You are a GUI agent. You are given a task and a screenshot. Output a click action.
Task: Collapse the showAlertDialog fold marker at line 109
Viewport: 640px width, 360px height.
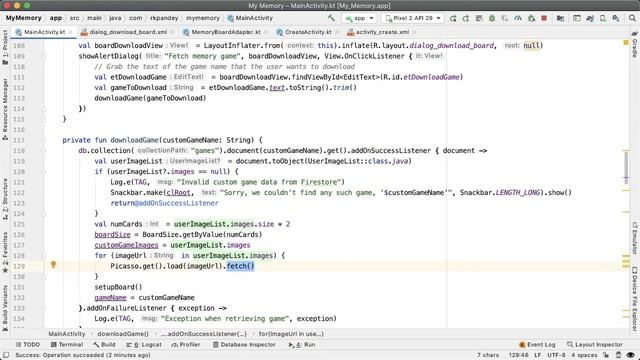pos(44,56)
